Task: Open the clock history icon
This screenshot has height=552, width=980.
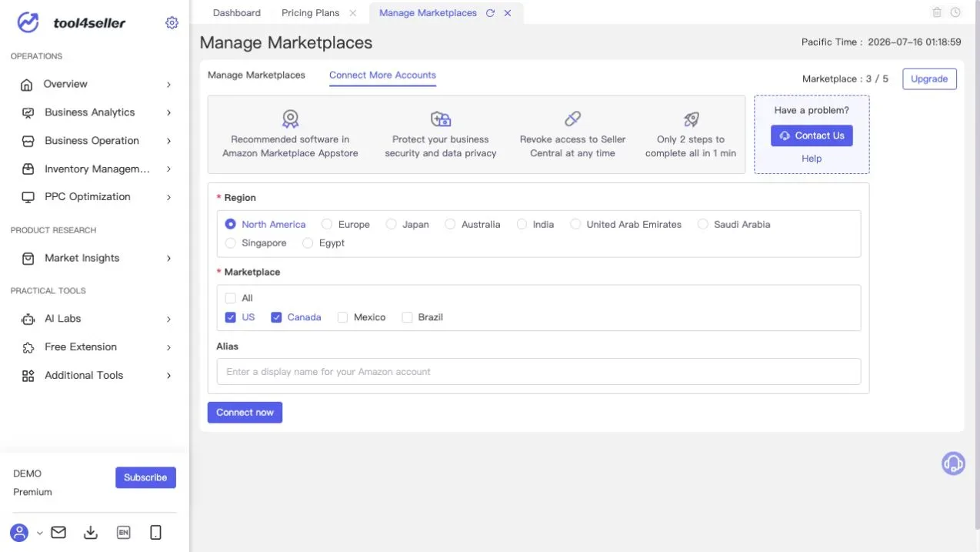Action: pos(955,12)
